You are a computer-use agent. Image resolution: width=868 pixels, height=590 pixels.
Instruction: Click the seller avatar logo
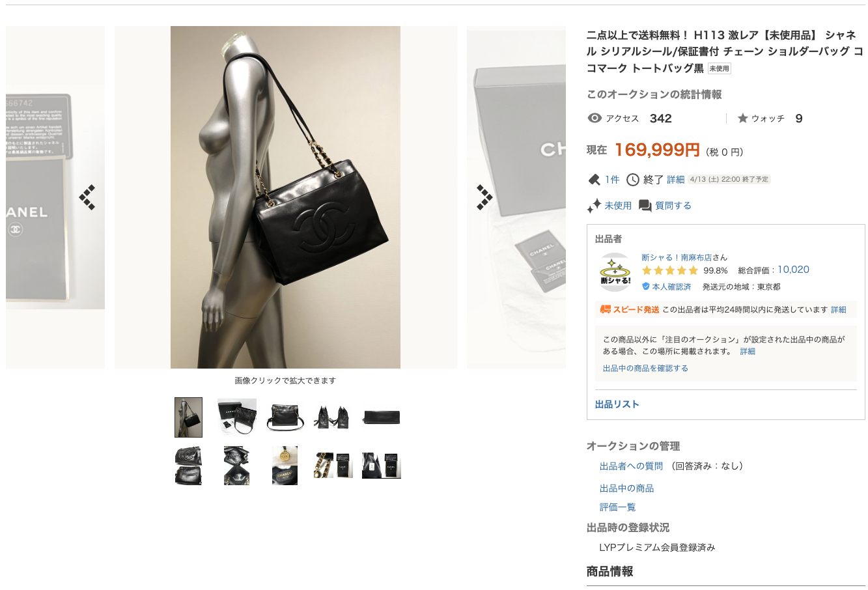(615, 272)
